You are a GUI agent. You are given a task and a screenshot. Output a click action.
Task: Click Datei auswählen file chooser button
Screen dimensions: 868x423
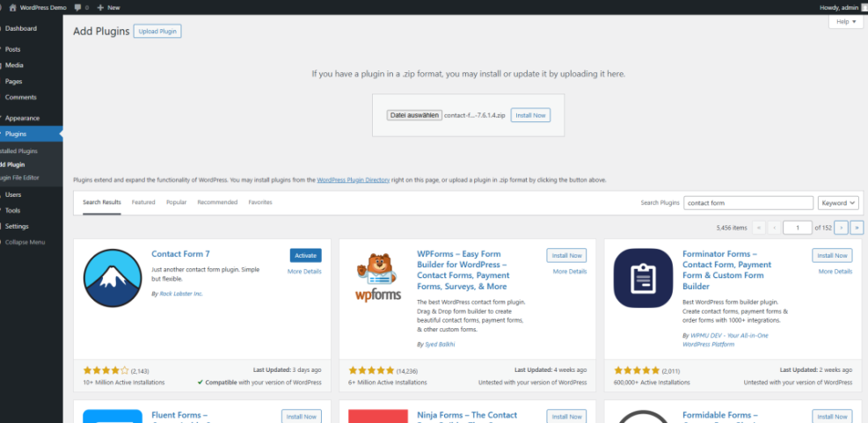414,115
